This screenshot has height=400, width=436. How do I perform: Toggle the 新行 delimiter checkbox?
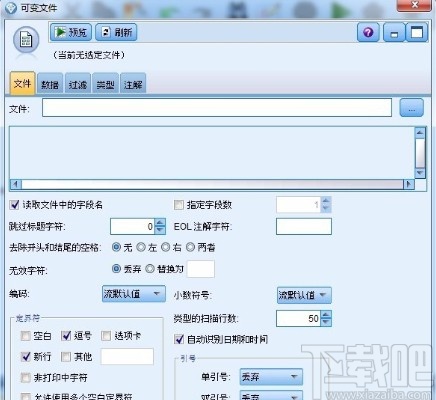[26, 357]
